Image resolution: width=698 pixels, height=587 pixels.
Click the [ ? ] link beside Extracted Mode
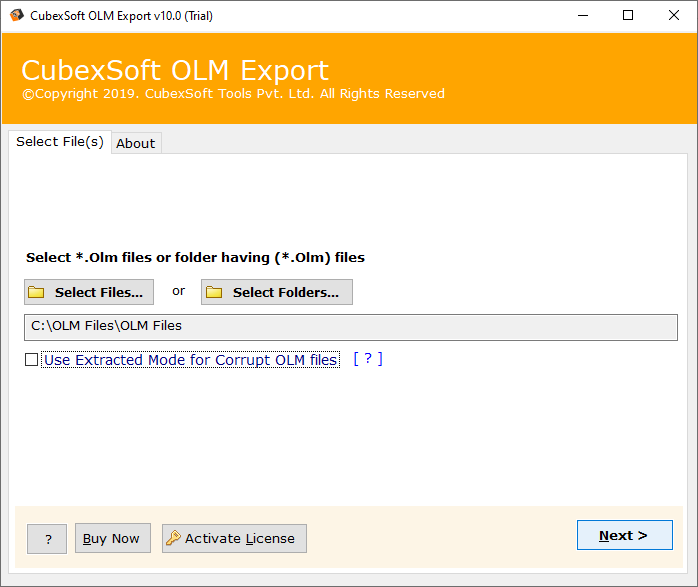pyautogui.click(x=367, y=359)
